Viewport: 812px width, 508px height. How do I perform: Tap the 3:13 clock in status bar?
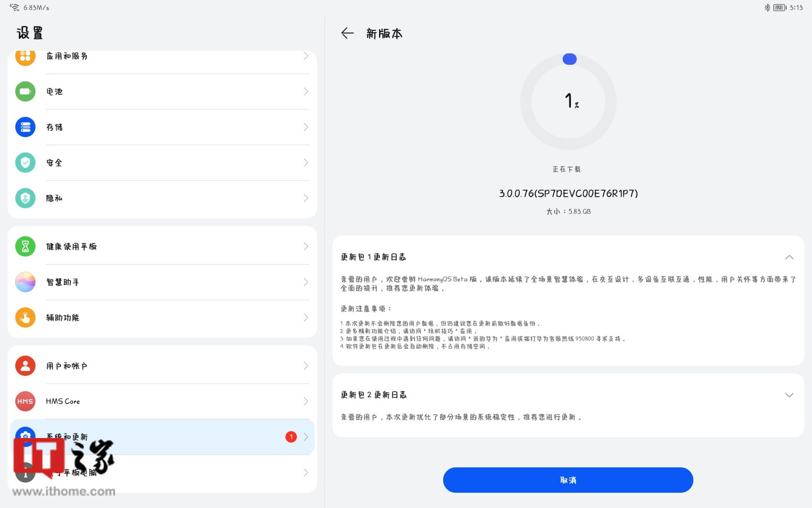(796, 7)
